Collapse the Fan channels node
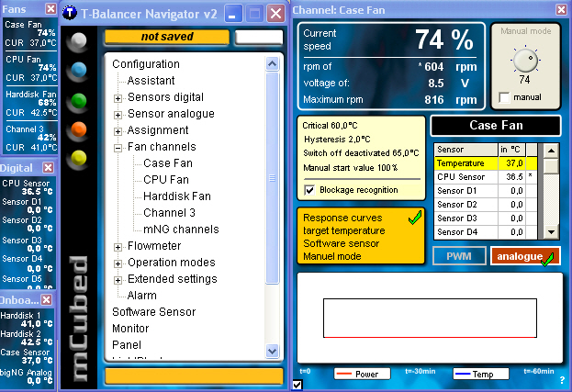This screenshot has width=572, height=392. [x=118, y=148]
